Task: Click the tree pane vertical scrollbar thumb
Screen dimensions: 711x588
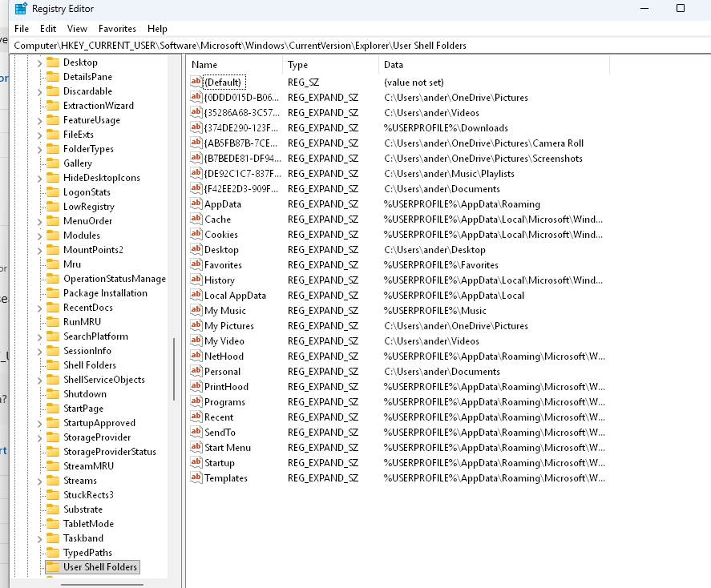Action: pyautogui.click(x=174, y=369)
